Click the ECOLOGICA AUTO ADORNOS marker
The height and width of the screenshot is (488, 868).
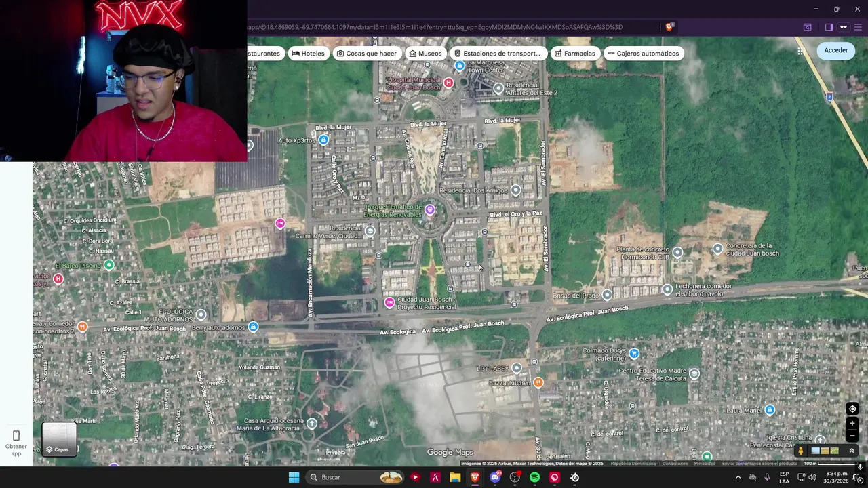[201, 314]
